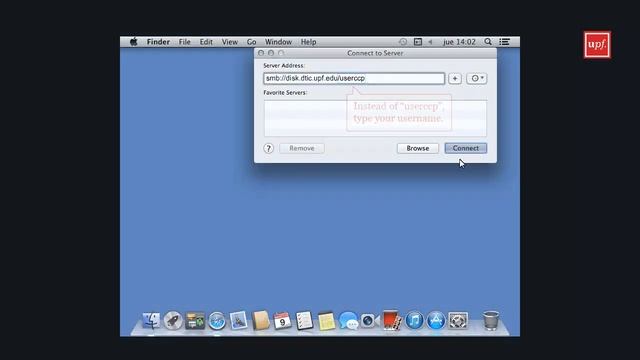Open Spotlight search magnifier
640x360 pixels.
click(488, 42)
